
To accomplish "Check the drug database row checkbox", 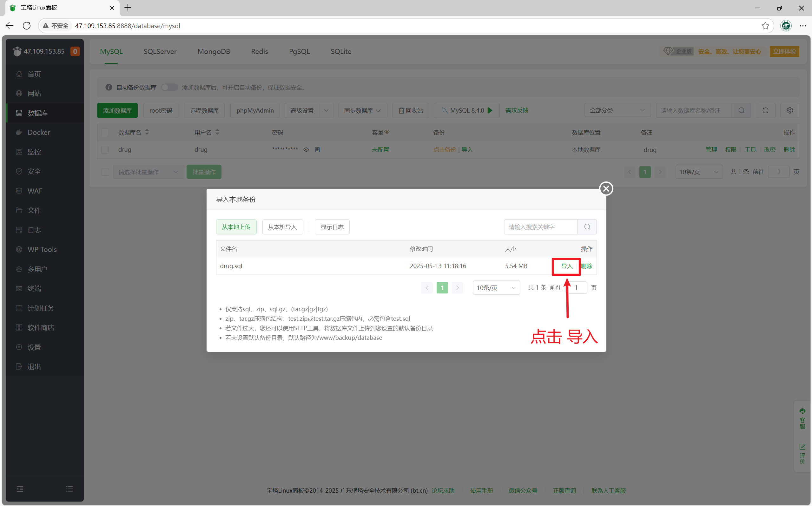I will pyautogui.click(x=105, y=150).
